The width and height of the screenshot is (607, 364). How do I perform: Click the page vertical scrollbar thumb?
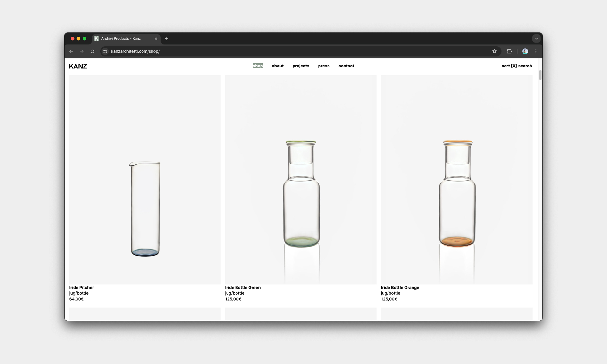pos(540,75)
